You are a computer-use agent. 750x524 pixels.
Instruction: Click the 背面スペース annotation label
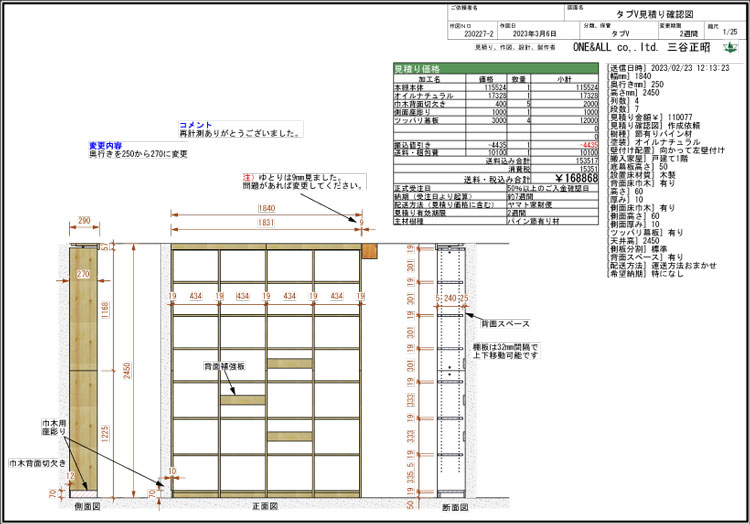pyautogui.click(x=503, y=325)
